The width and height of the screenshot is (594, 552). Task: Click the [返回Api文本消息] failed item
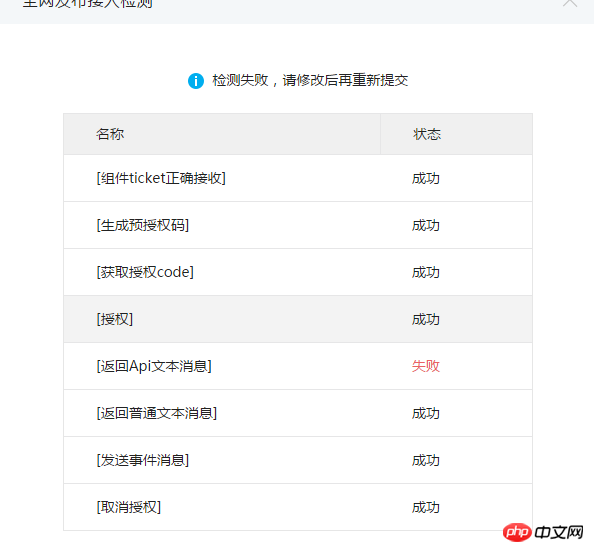click(154, 366)
